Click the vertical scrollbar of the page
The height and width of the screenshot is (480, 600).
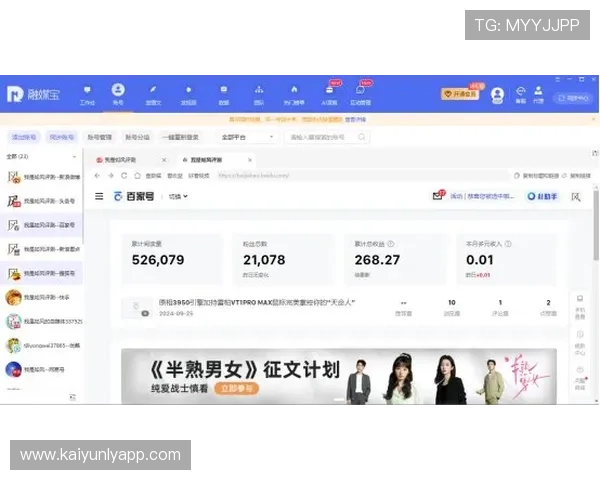pos(596,226)
